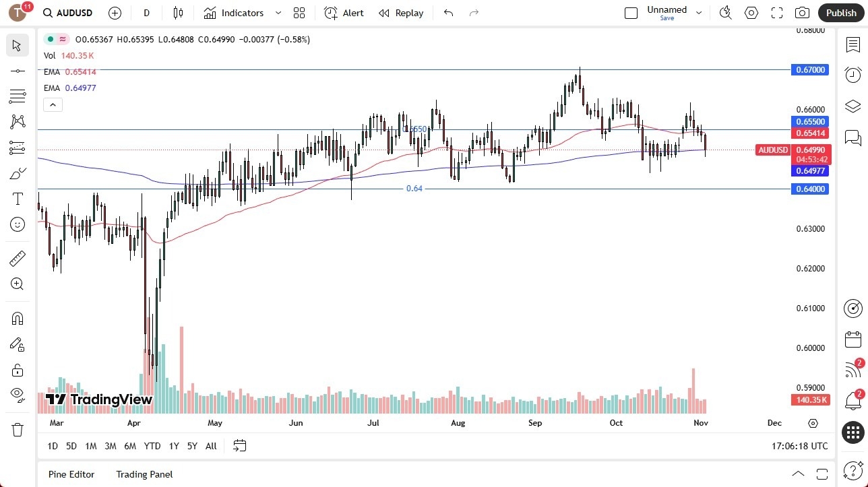Open the XABCD Pattern tool

(17, 121)
